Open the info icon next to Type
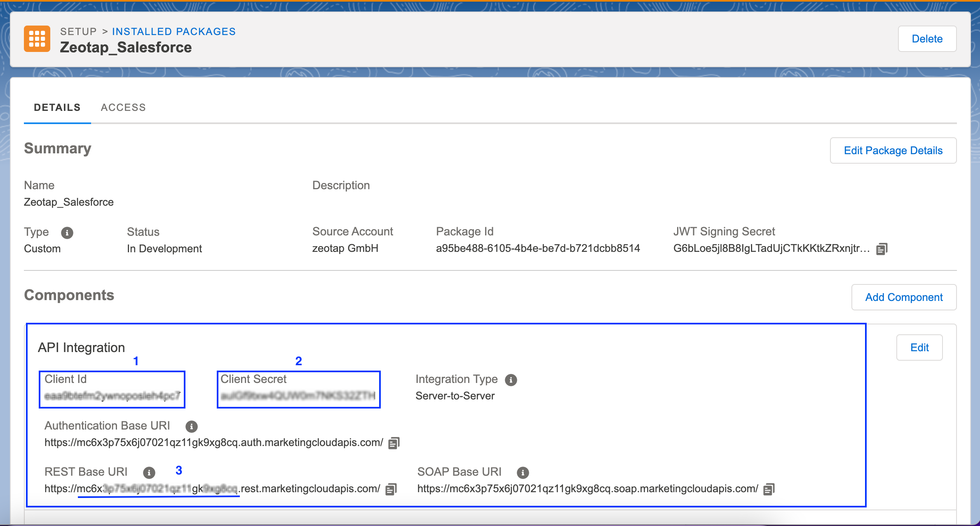Viewport: 980px width, 526px height. 67,233
